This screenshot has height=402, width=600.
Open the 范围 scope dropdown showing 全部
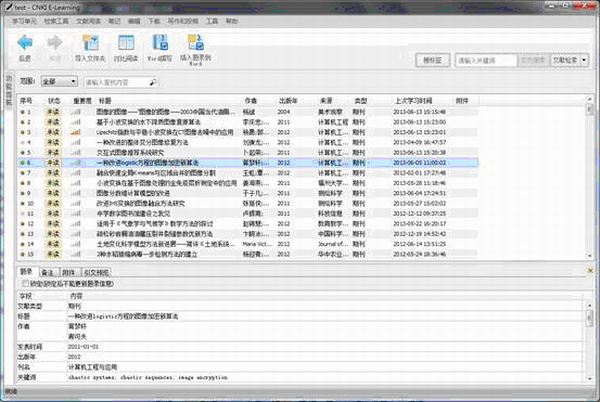click(60, 82)
